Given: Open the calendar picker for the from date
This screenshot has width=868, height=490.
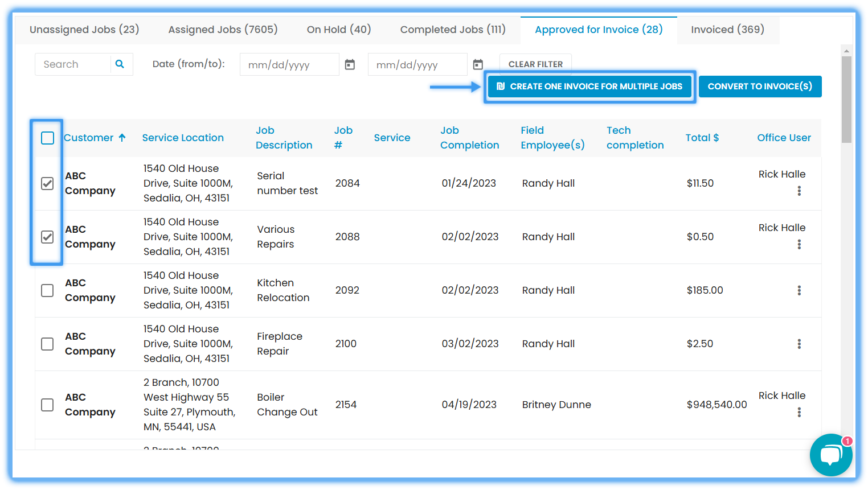Looking at the screenshot, I should (350, 64).
